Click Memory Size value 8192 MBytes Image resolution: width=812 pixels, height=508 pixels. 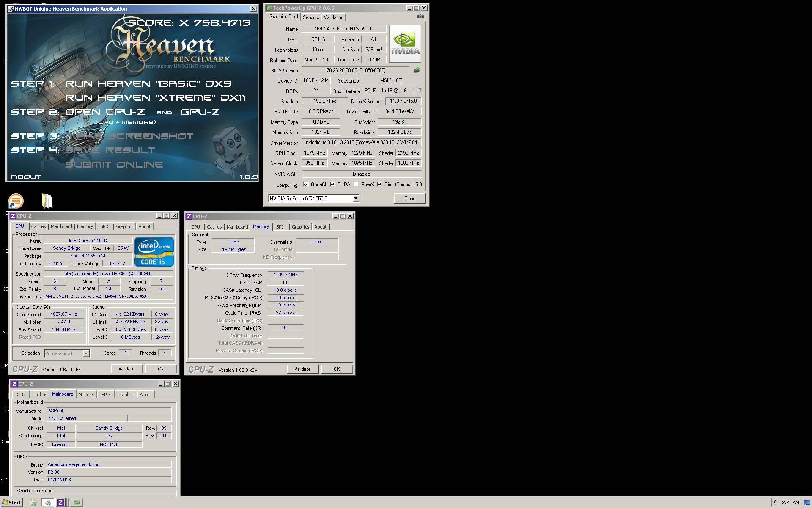(233, 250)
